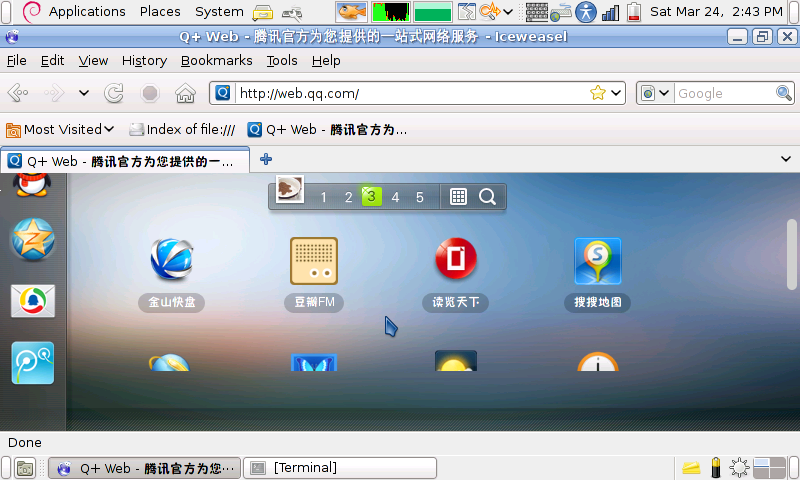
Task: Open the System menu
Action: coord(219,11)
